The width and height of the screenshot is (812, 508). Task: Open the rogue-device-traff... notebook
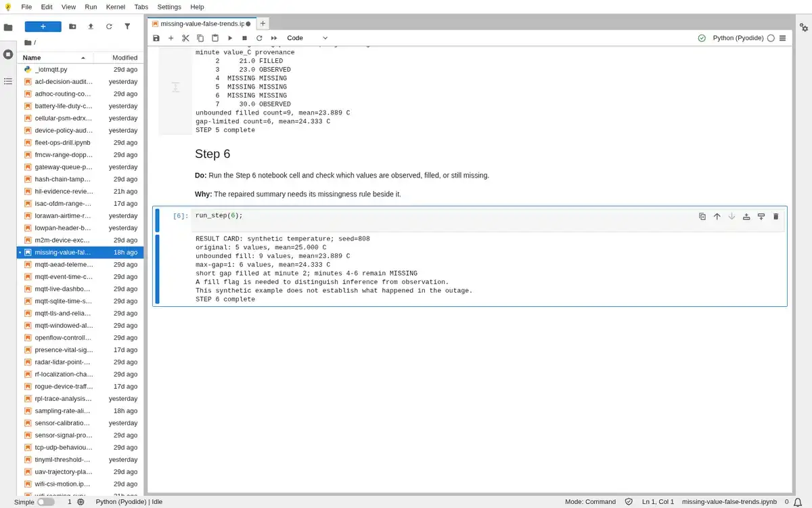coord(80,386)
